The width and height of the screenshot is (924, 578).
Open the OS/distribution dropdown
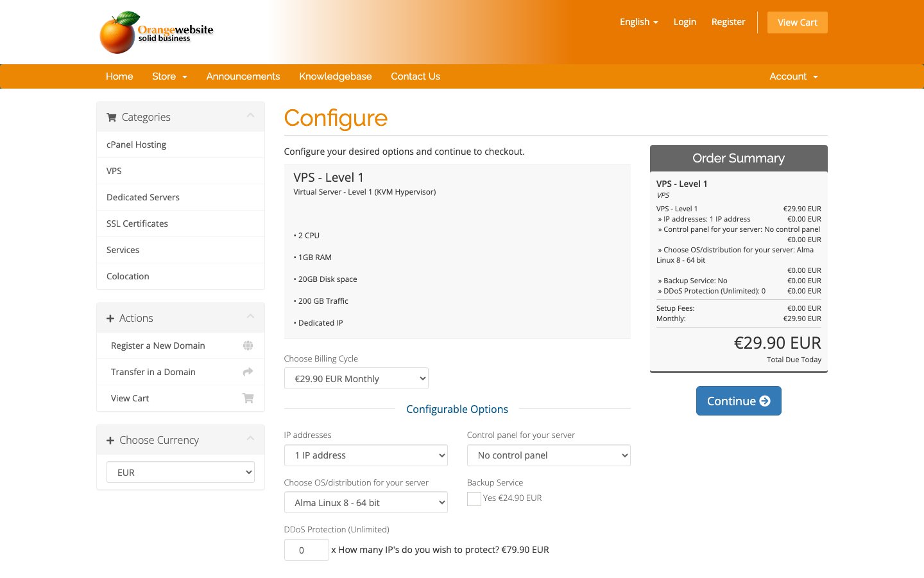[x=366, y=502]
